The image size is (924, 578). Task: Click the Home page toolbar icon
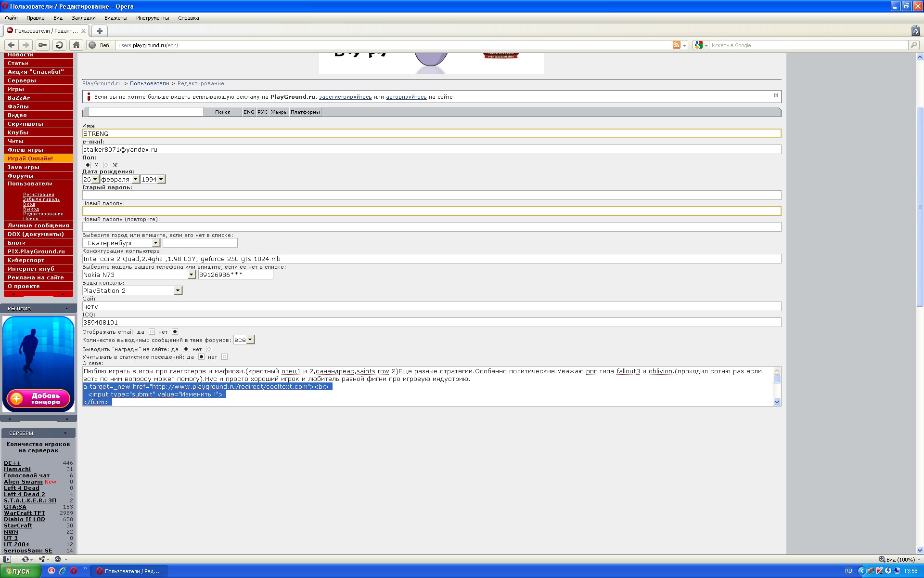76,45
